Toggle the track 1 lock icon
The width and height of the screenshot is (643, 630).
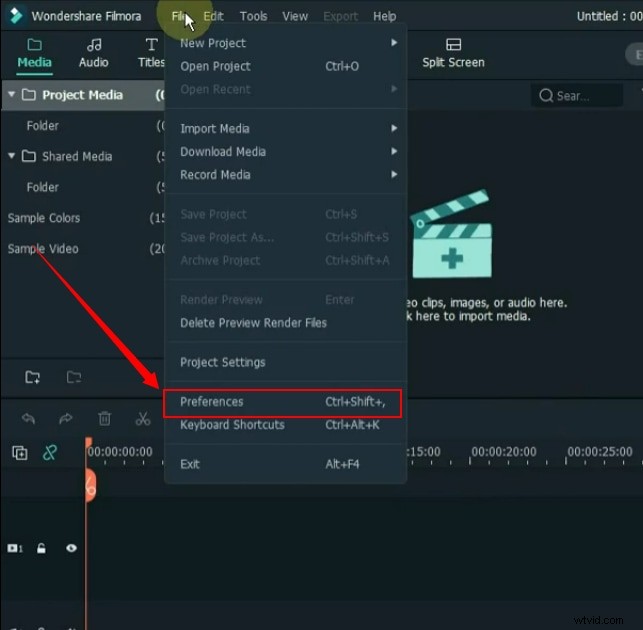click(41, 548)
